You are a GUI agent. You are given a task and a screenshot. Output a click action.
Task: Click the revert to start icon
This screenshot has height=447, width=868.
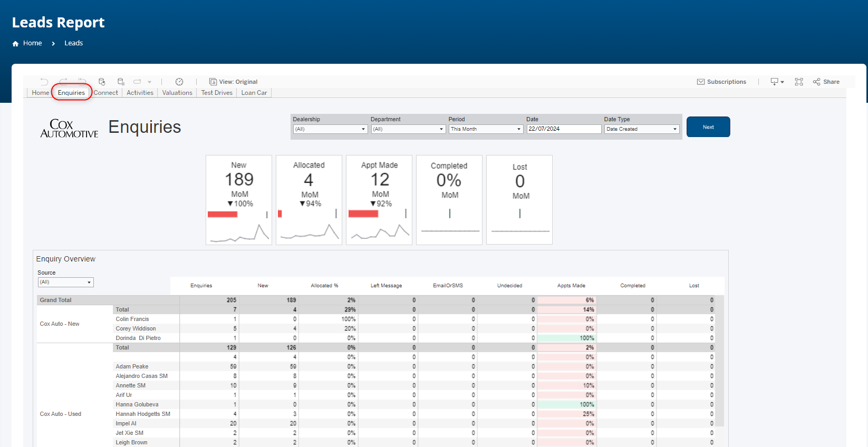82,82
